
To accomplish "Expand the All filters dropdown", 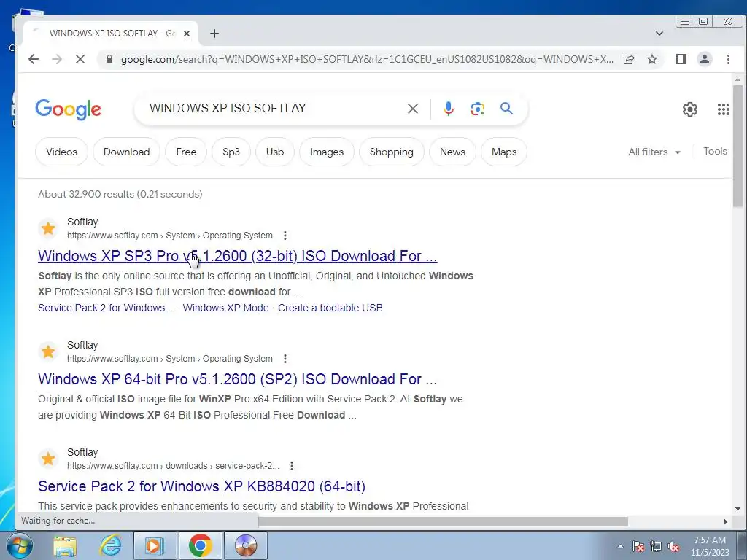I will point(654,152).
